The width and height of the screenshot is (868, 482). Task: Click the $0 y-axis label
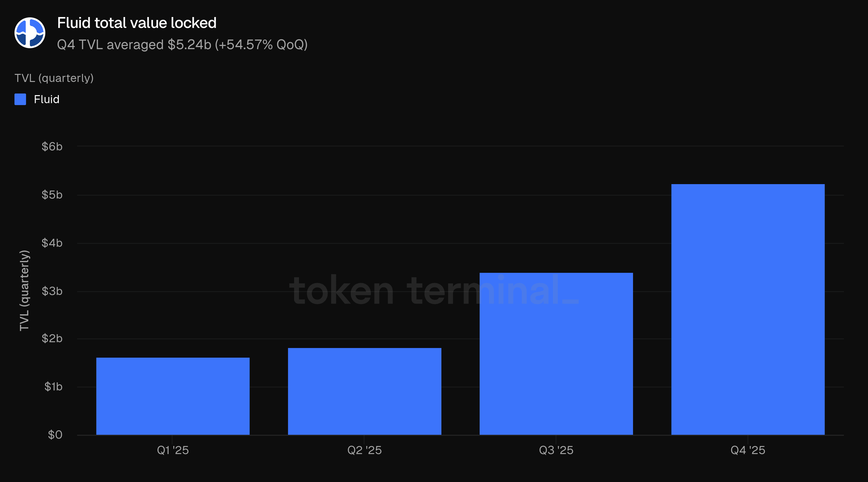click(x=55, y=435)
